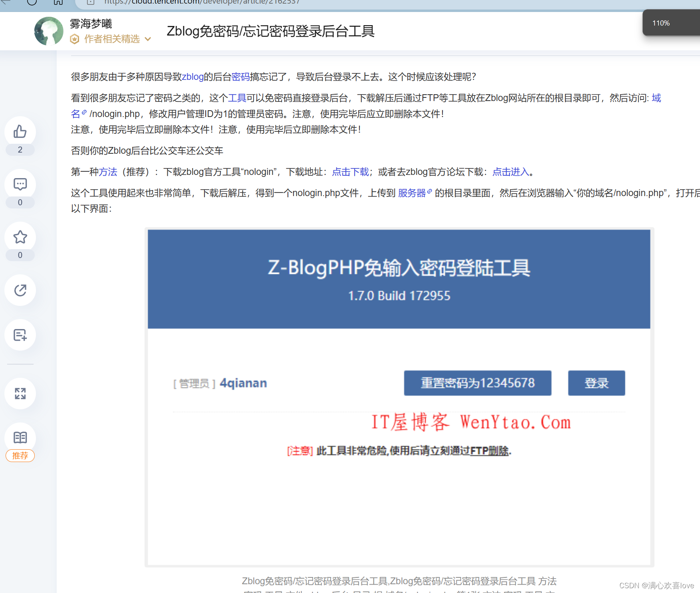
Task: Click the like count 2
Action: point(20,150)
